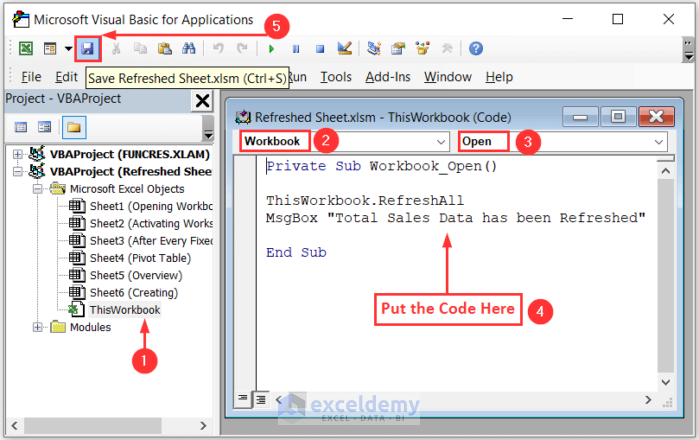Click the Redo arrow icon

(x=242, y=48)
